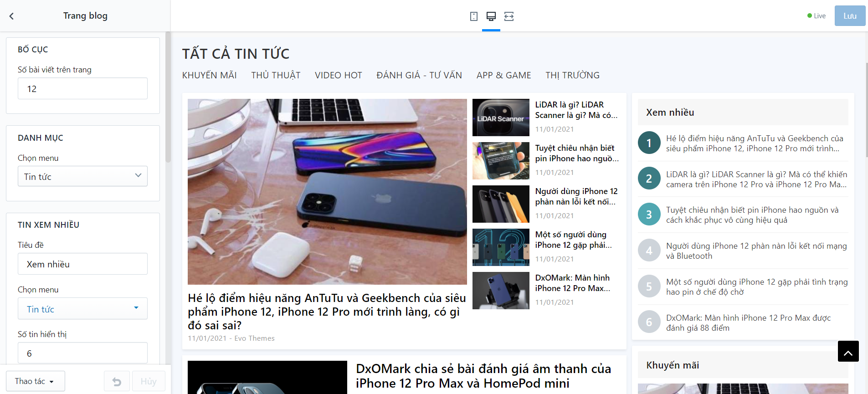Click the Live status indicator
Viewport: 868px width, 394px height.
(817, 16)
